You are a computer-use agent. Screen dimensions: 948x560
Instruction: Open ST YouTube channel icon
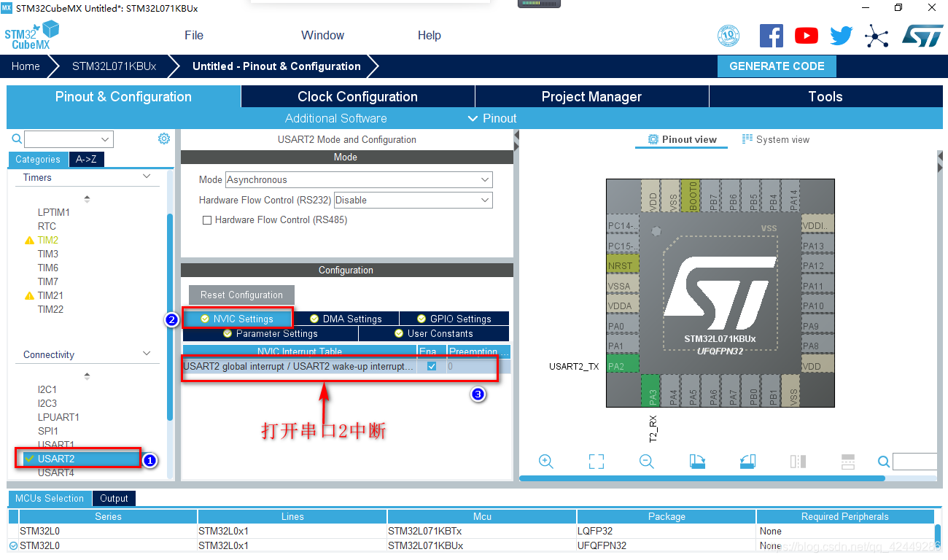coord(806,35)
